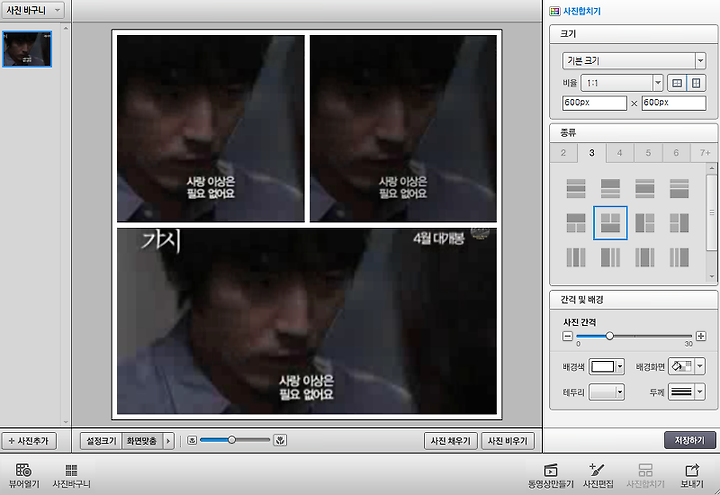The width and height of the screenshot is (720, 495).
Task: Click the photo basket scroll down arrow
Action: [x=66, y=422]
